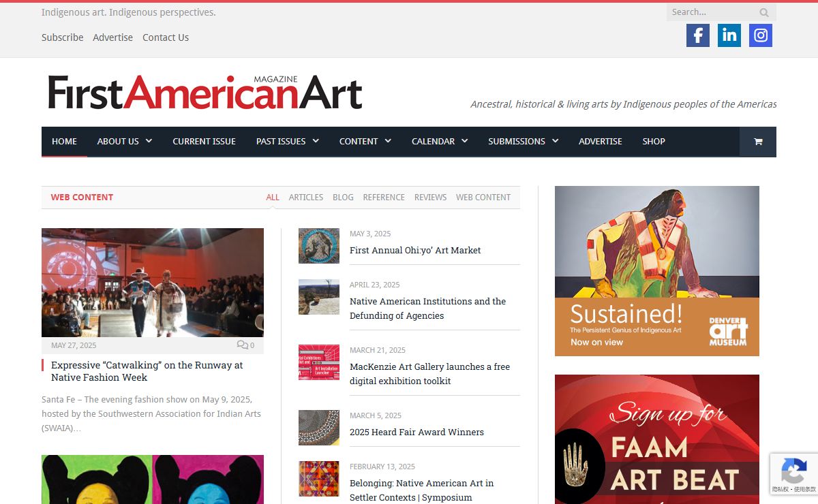The image size is (818, 504).
Task: Click the Heard Fair Award Winners thumbnail
Action: tap(319, 428)
